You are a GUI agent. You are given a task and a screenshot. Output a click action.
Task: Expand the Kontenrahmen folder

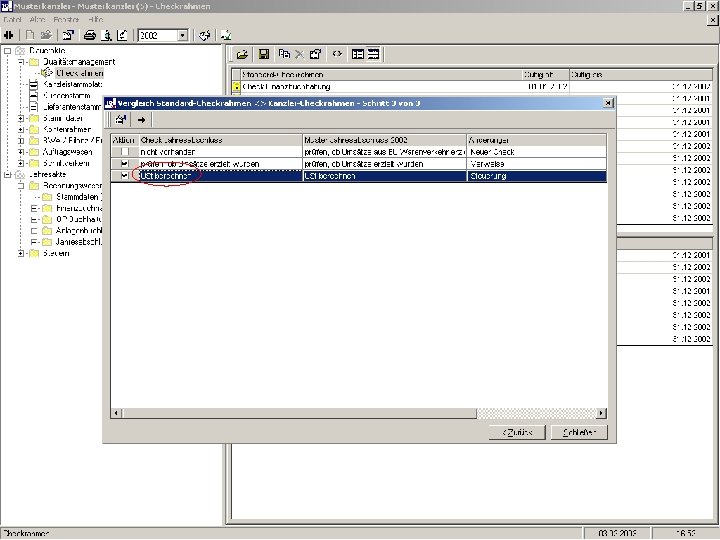[x=21, y=129]
